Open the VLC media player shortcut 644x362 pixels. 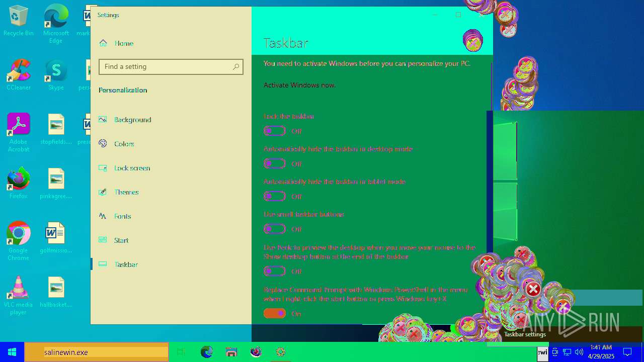pyautogui.click(x=18, y=296)
